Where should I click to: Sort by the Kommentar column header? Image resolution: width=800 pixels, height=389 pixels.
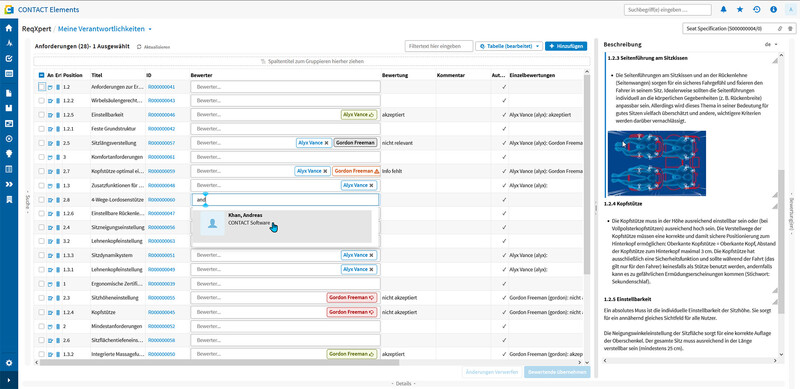[451, 75]
